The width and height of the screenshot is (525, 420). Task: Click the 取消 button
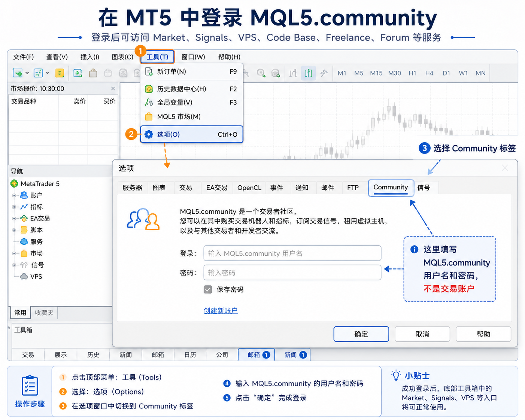click(422, 334)
